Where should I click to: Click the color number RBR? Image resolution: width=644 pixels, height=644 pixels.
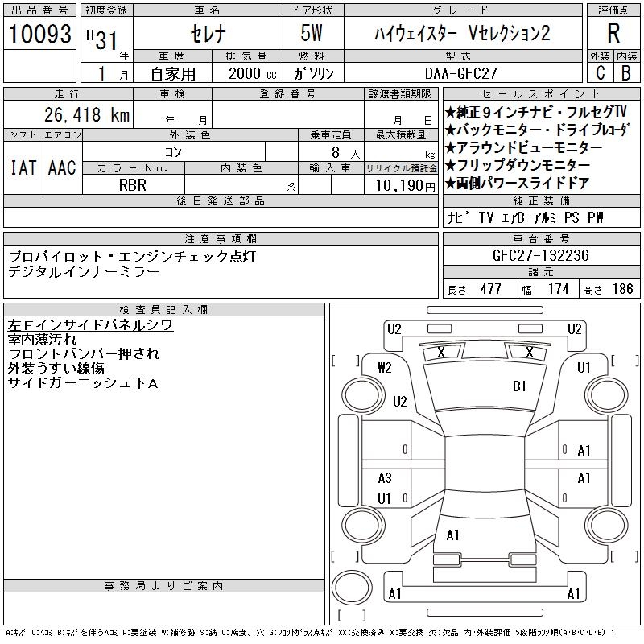point(133,185)
